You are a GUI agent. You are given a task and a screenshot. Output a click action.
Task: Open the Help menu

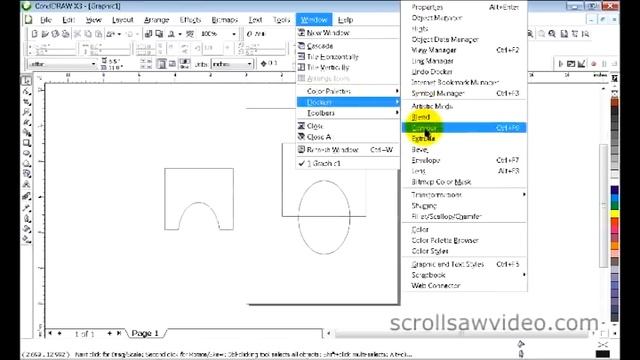tap(345, 20)
